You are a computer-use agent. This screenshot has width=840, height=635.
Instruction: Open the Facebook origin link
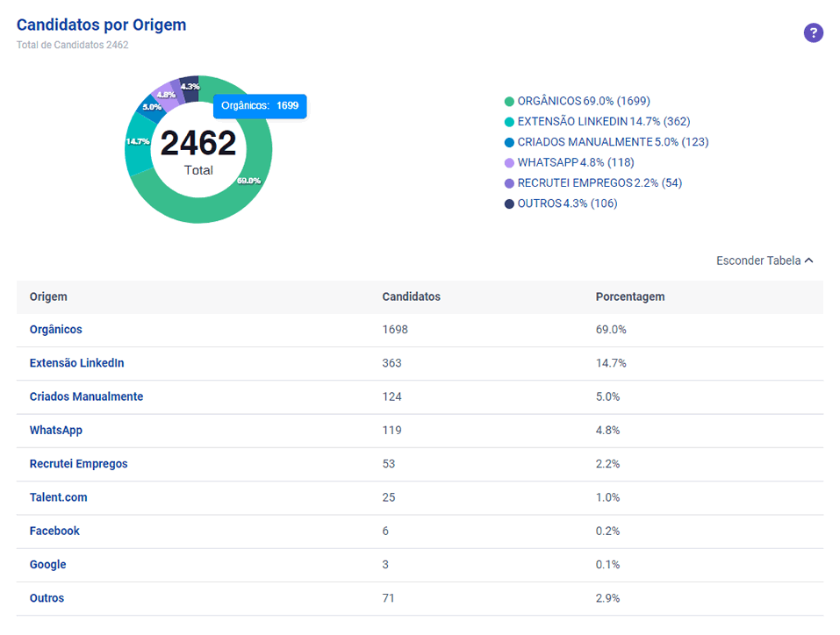tap(54, 532)
